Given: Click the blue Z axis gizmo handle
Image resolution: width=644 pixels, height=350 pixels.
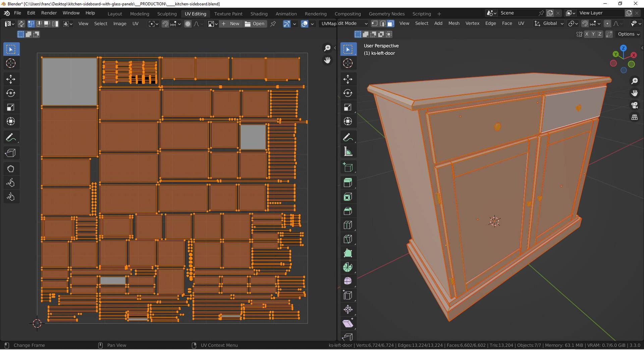Looking at the screenshot, I should pyautogui.click(x=623, y=48).
